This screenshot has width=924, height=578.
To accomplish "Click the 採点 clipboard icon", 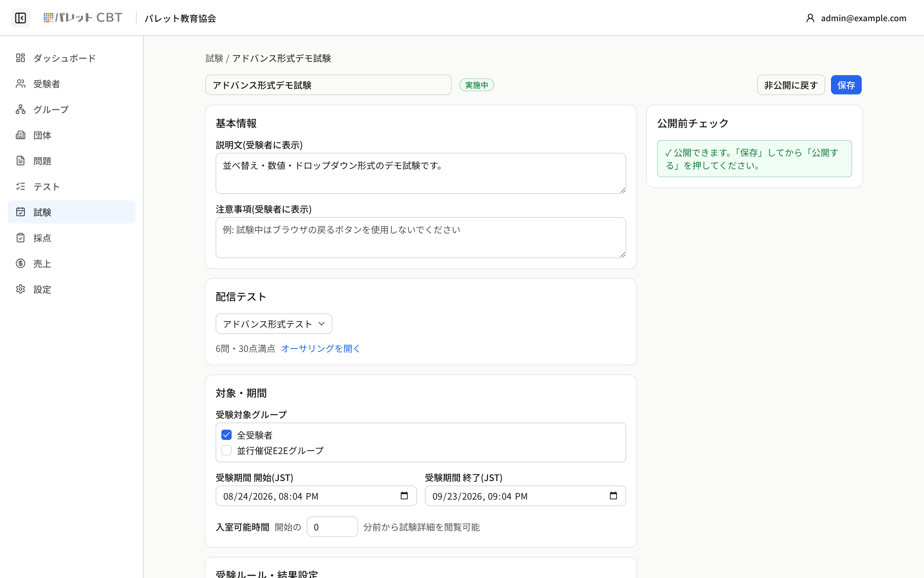I will tap(21, 238).
